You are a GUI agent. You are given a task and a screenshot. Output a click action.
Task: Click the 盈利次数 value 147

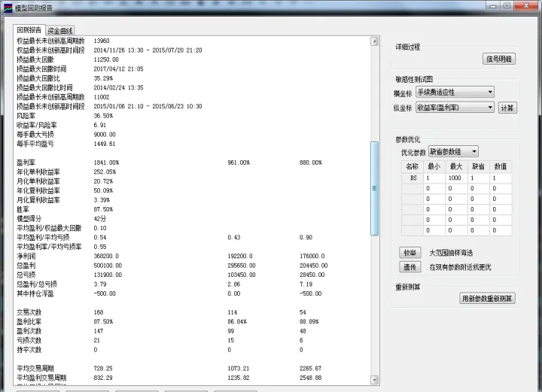coord(99,331)
